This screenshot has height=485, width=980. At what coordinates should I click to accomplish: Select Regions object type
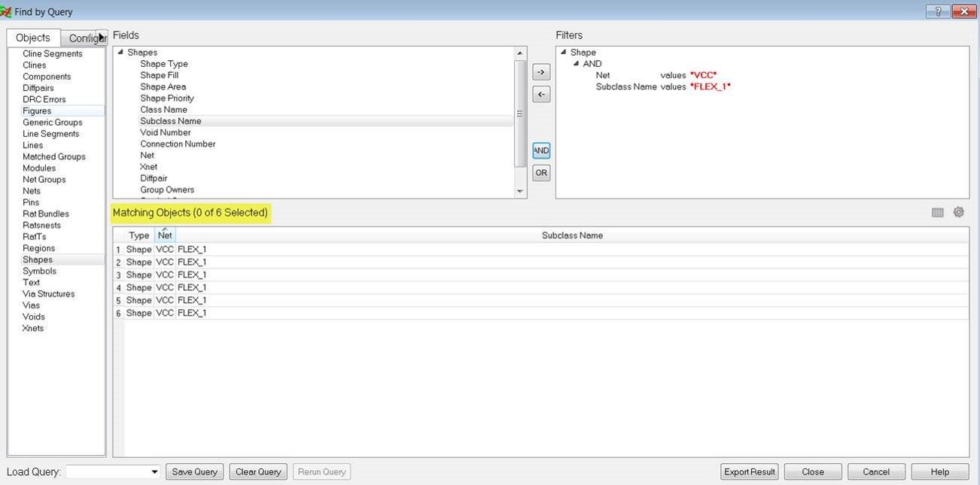pyautogui.click(x=38, y=248)
